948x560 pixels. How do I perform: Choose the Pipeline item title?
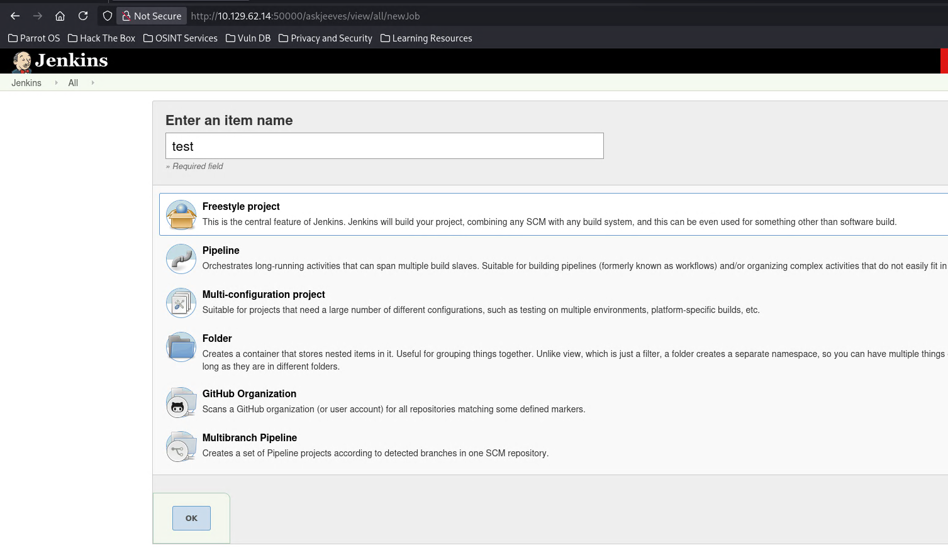point(221,250)
